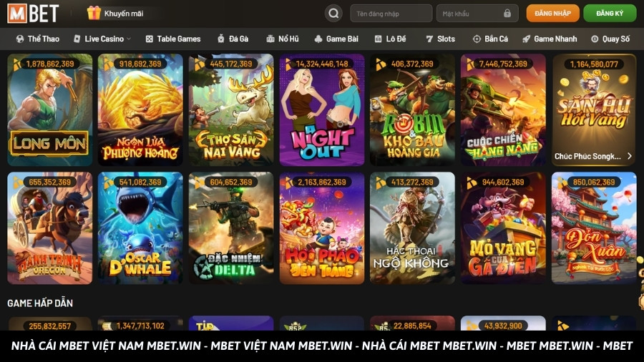This screenshot has width=644, height=362.
Task: Focus the Mật khẩu password field
Action: (469, 14)
